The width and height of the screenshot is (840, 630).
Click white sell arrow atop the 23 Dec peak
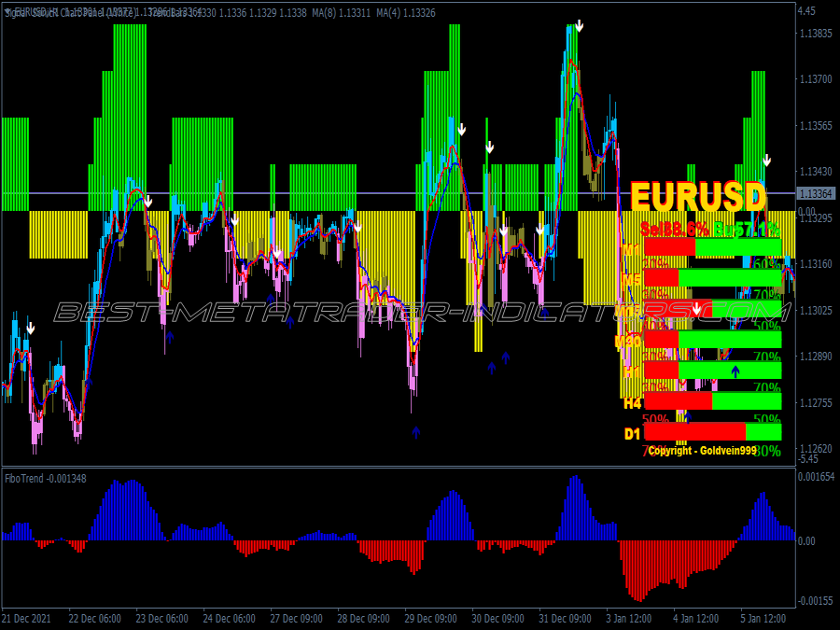tap(148, 202)
